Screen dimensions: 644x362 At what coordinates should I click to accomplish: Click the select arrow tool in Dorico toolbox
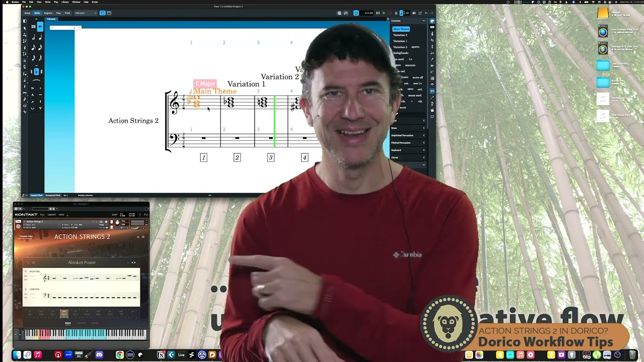(25, 28)
